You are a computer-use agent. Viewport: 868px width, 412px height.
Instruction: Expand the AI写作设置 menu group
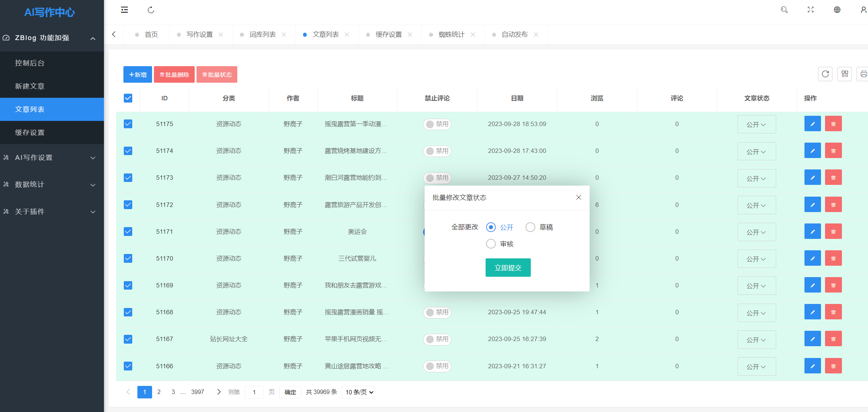pyautogui.click(x=52, y=158)
